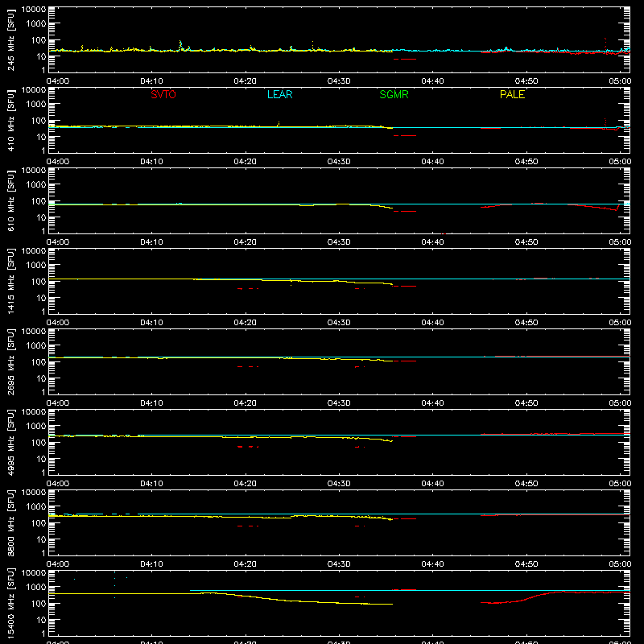Click 04:00 tick under the 4995 MHz panel
Image resolution: width=644 pixels, height=644 pixels.
pos(58,484)
